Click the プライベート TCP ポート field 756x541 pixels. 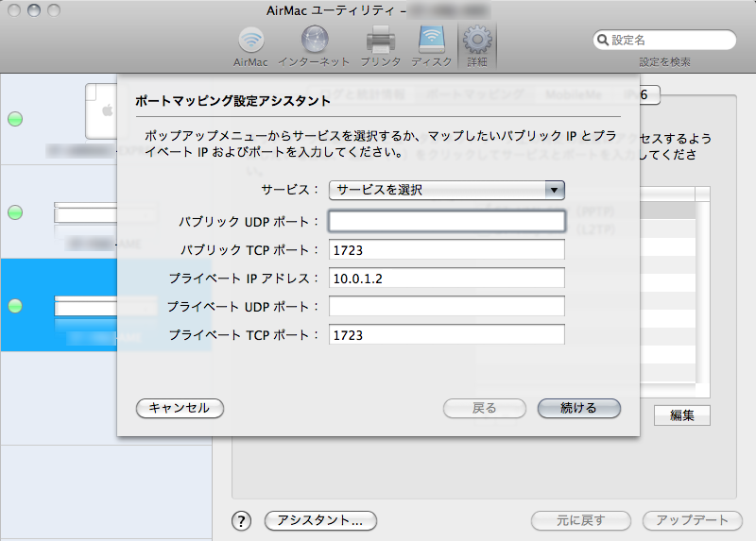point(446,335)
